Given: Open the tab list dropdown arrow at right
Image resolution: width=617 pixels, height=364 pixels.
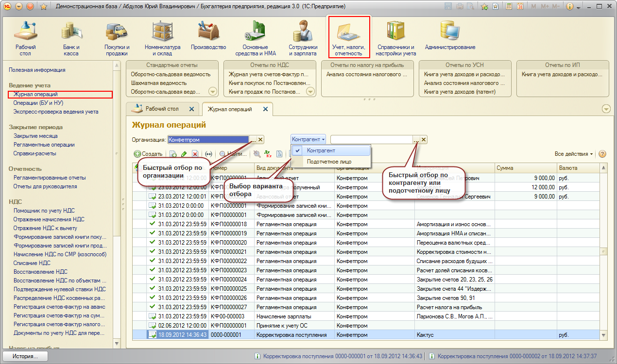Looking at the screenshot, I should 606,109.
